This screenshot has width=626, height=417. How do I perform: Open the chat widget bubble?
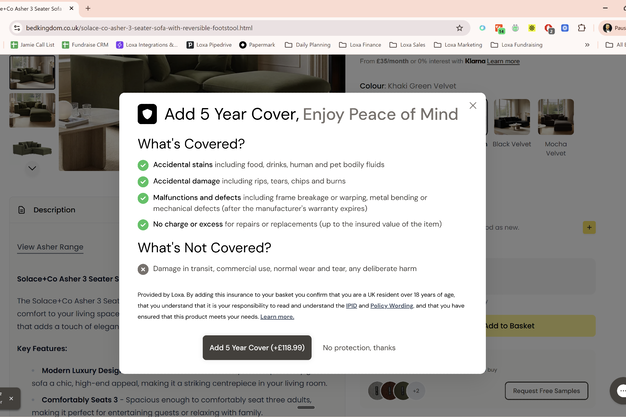pos(617,390)
